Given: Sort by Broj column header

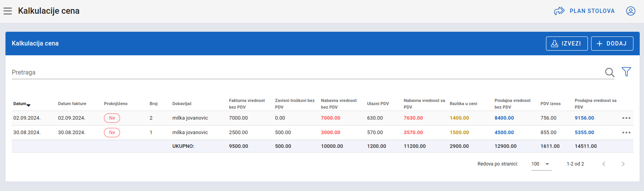Looking at the screenshot, I should (x=153, y=104).
